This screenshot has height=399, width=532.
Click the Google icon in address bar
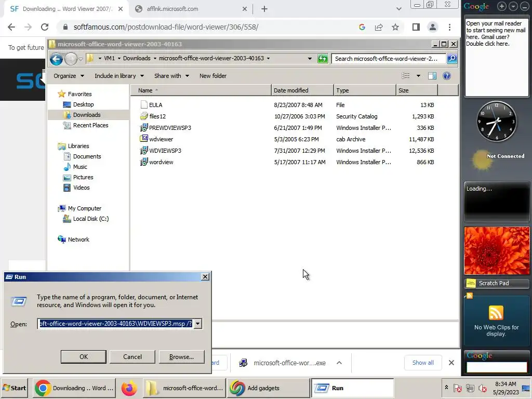point(362,27)
